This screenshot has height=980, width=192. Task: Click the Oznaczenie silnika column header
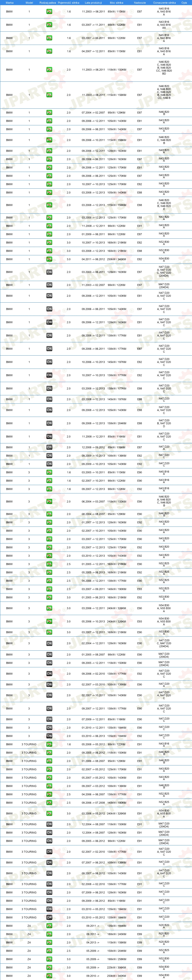164,3
